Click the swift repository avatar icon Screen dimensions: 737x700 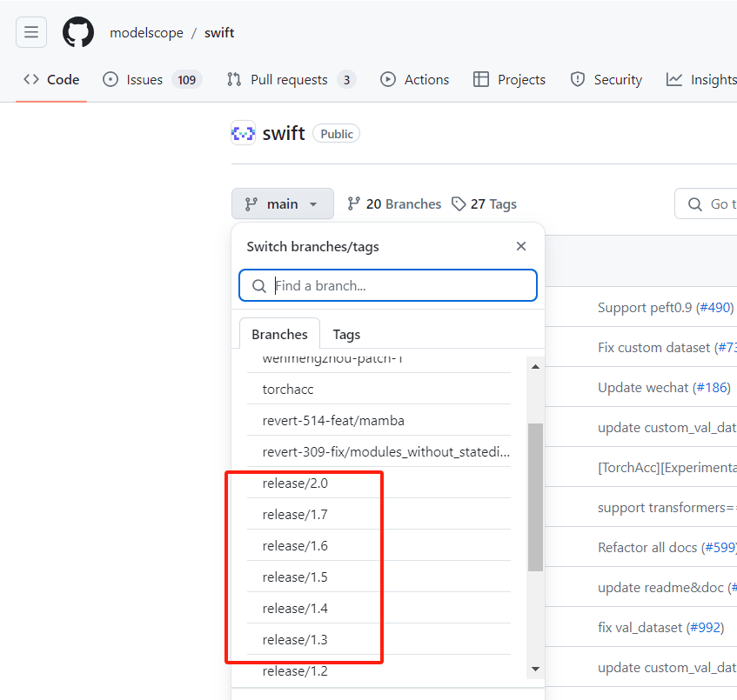coord(243,133)
